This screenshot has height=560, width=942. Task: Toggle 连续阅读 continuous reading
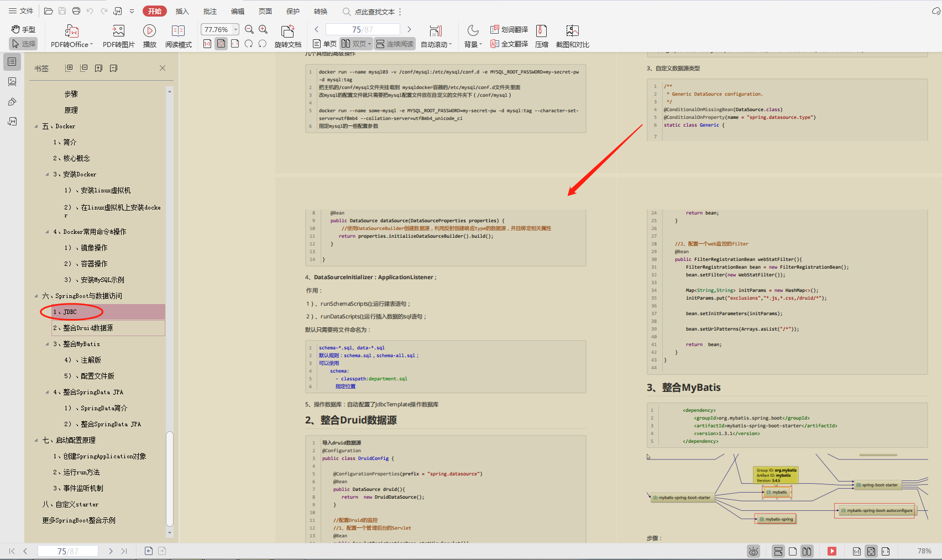pyautogui.click(x=395, y=44)
